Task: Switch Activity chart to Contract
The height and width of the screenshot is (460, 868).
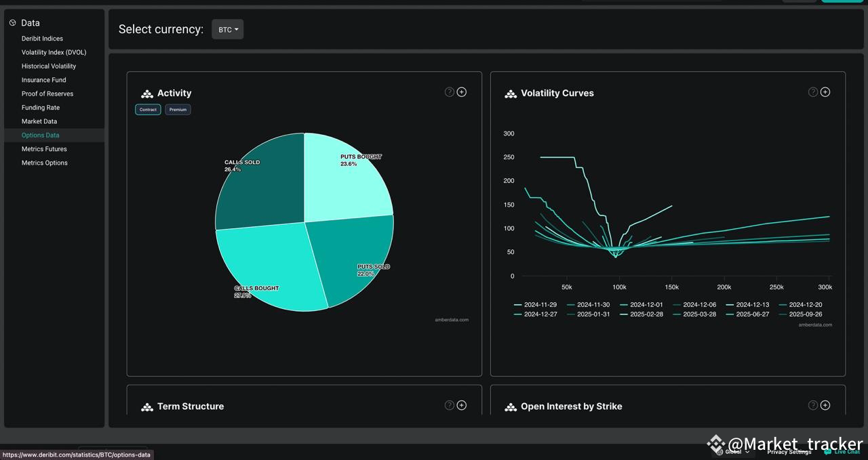Action: [x=148, y=109]
